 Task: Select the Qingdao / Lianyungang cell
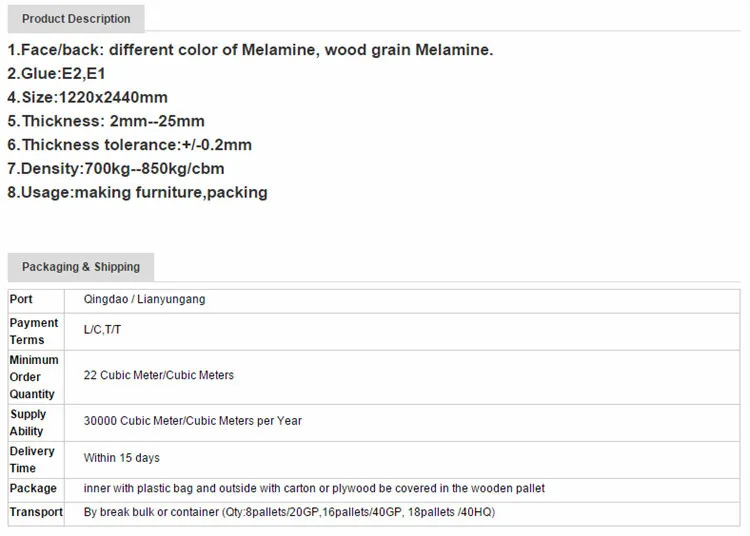[144, 299]
